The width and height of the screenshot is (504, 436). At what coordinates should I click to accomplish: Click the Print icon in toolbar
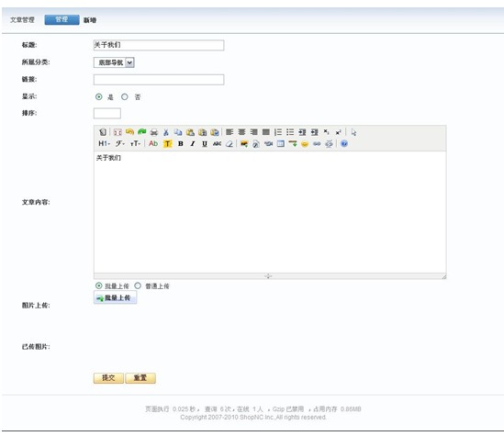(x=154, y=132)
